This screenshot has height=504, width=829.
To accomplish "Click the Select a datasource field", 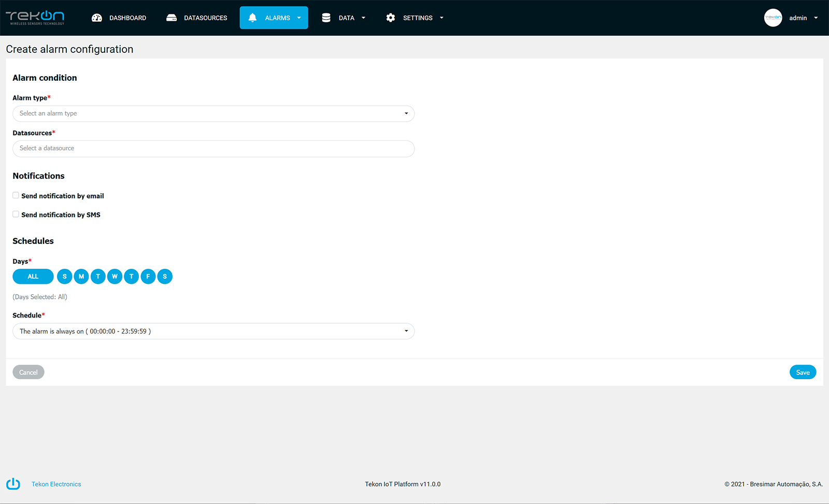I will pyautogui.click(x=213, y=149).
